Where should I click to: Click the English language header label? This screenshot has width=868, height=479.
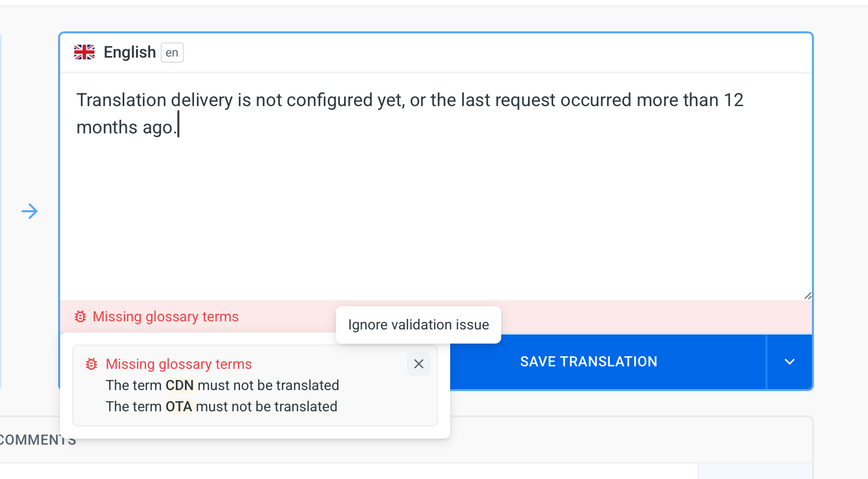pos(130,52)
